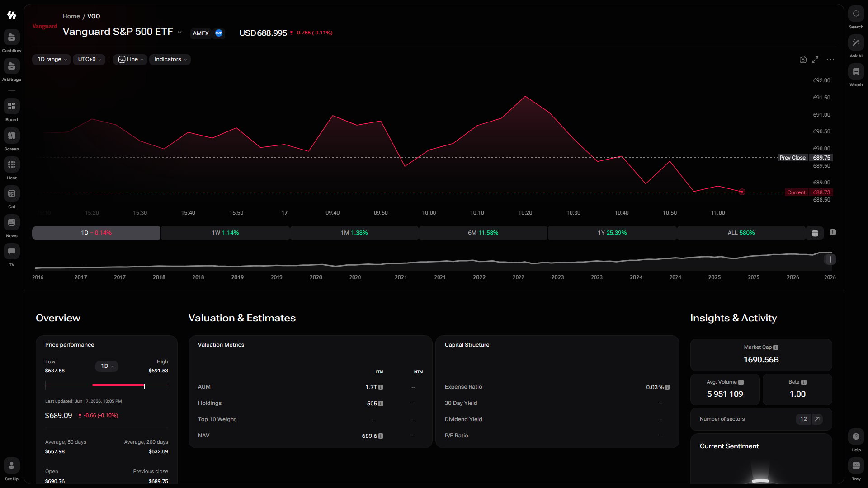Expand chart to fullscreen

pyautogui.click(x=815, y=60)
